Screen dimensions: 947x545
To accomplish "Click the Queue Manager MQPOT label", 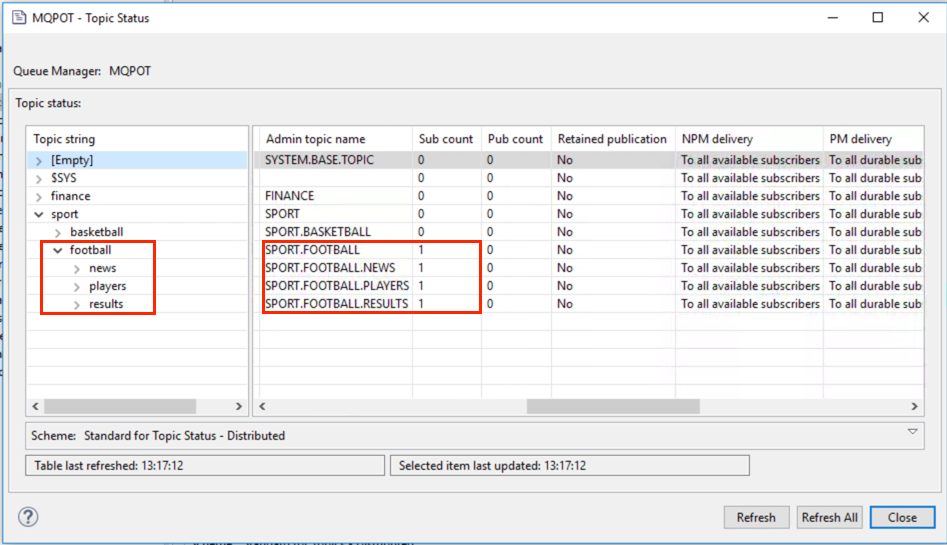I will pyautogui.click(x=82, y=71).
